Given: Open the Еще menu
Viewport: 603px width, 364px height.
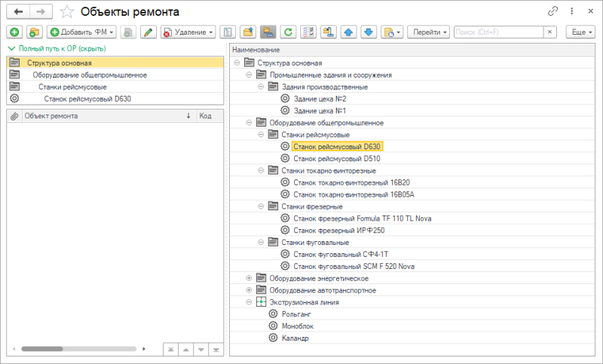Looking at the screenshot, I should [x=580, y=32].
